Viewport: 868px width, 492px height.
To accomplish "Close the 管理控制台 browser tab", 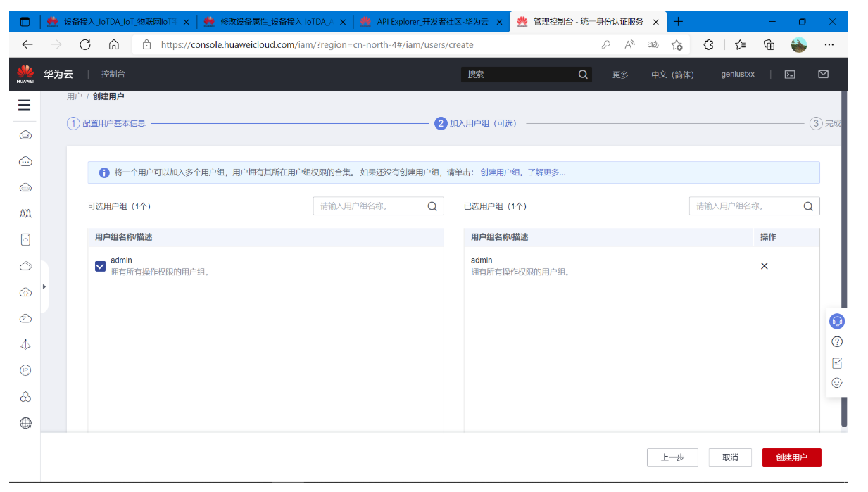I will point(656,21).
